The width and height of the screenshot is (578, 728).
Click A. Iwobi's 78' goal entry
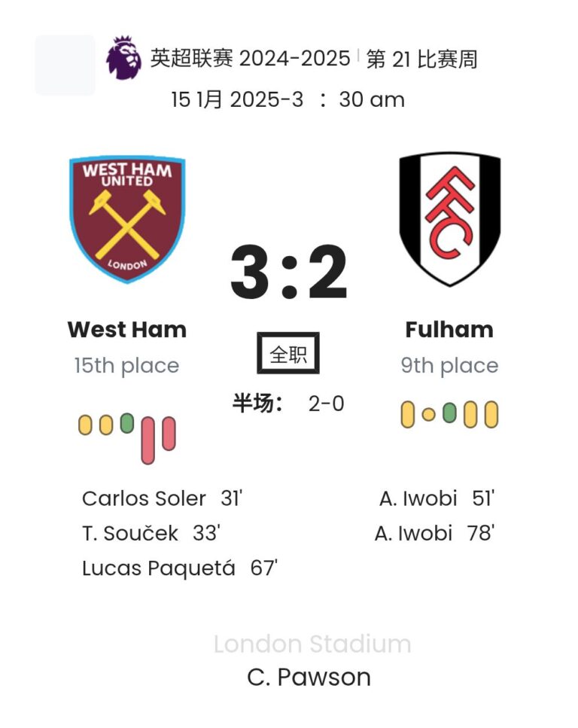point(434,534)
